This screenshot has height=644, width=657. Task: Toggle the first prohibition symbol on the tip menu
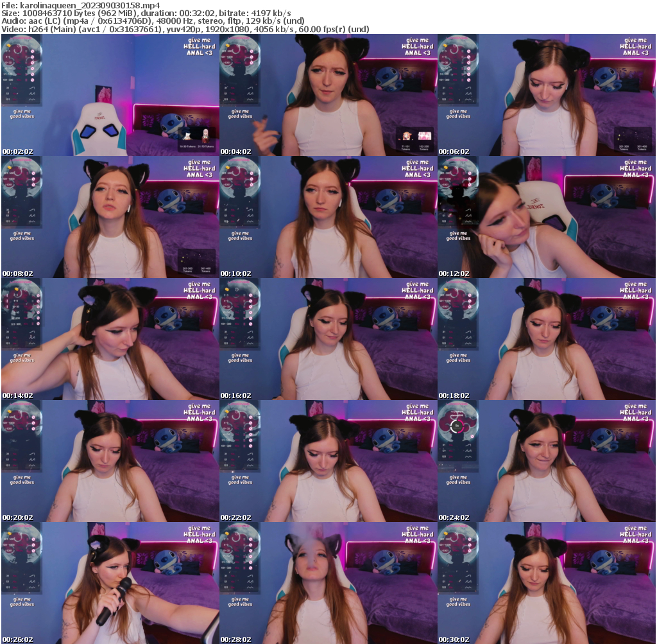pos(33,51)
